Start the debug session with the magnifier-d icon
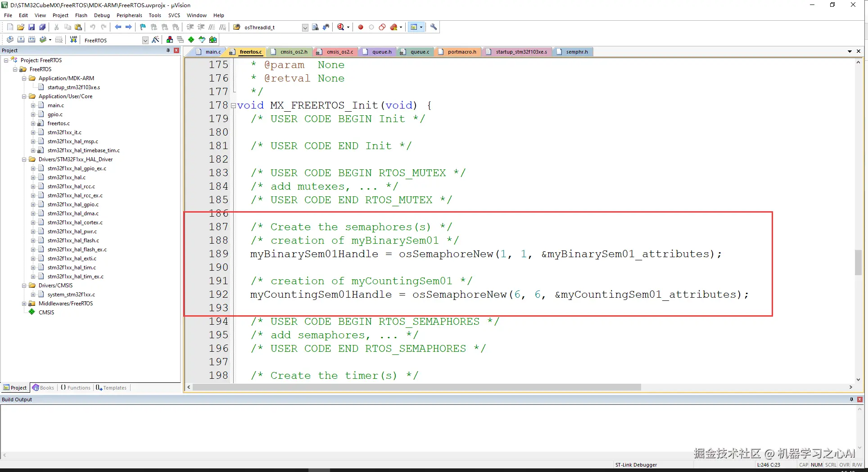Image resolution: width=868 pixels, height=472 pixels. pyautogui.click(x=341, y=27)
